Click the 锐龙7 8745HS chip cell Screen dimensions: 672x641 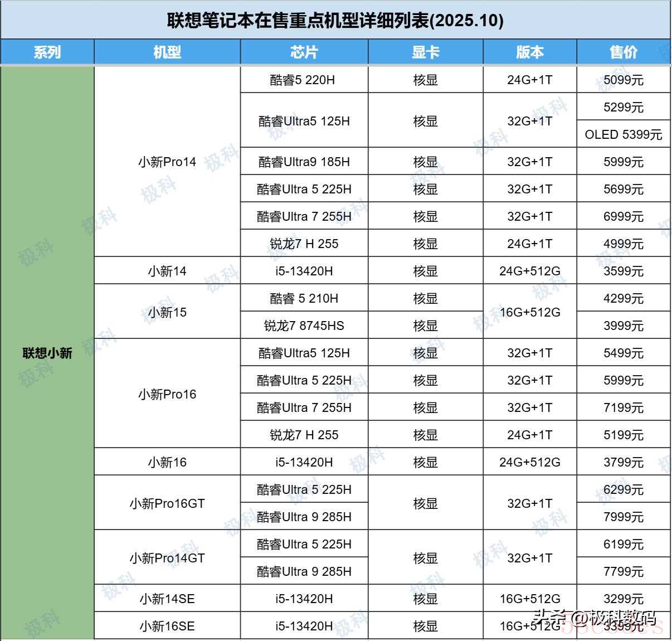pyautogui.click(x=304, y=326)
